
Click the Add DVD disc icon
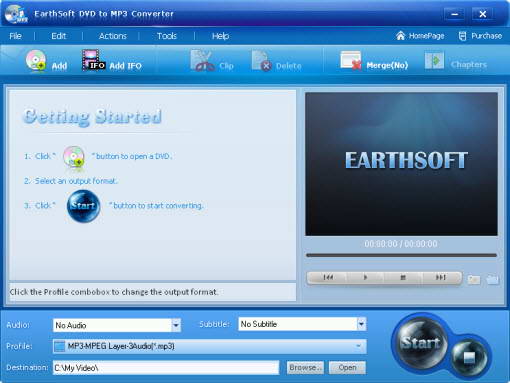click(x=36, y=60)
